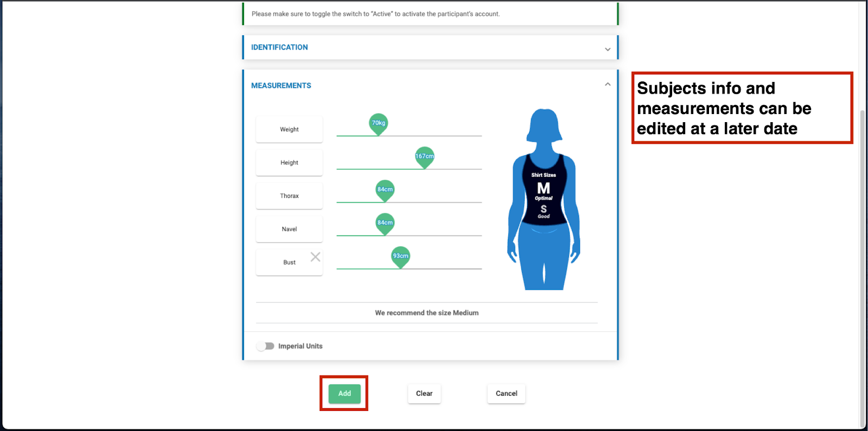Select the Weight measurement box
The image size is (868, 431).
(289, 129)
